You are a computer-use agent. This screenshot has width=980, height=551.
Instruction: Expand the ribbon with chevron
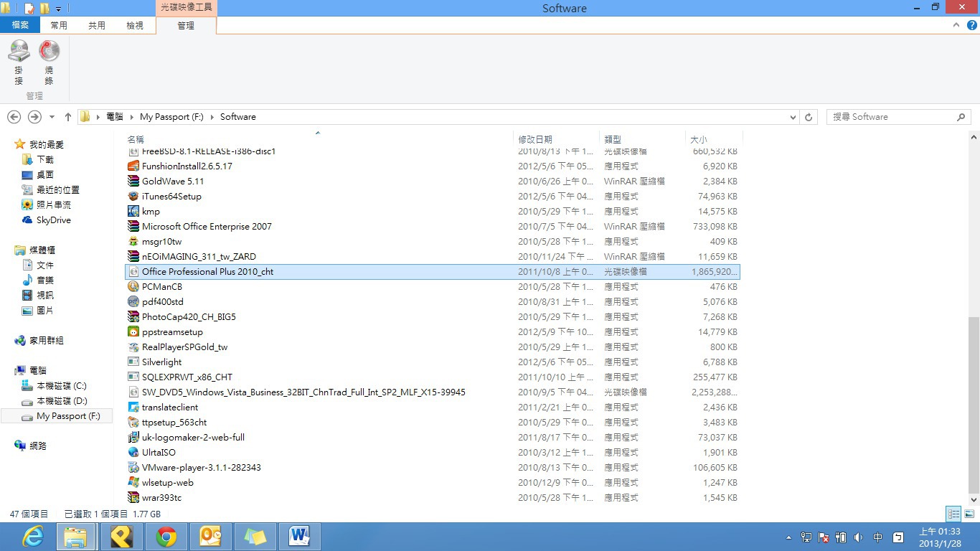pos(956,25)
